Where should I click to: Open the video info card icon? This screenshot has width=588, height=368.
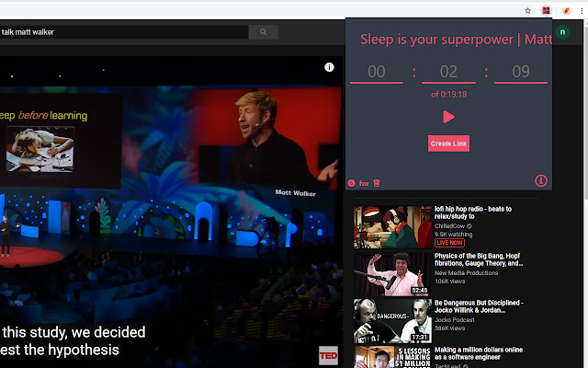point(329,67)
